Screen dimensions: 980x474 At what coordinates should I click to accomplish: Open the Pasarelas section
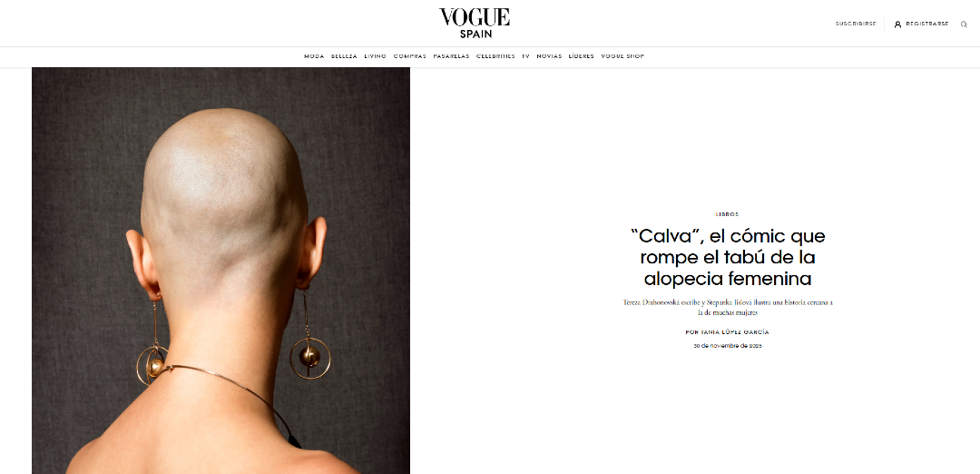click(451, 56)
